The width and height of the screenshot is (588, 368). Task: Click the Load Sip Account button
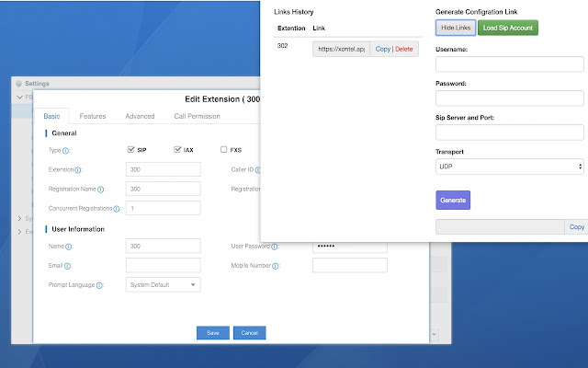click(x=508, y=28)
